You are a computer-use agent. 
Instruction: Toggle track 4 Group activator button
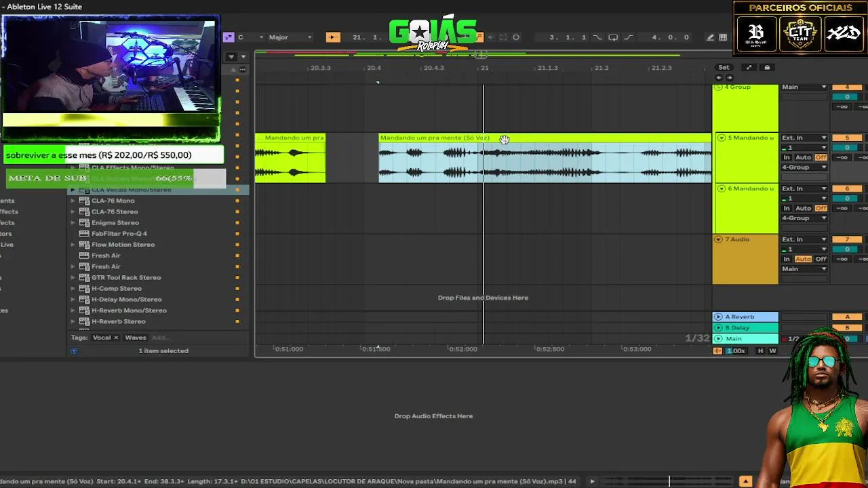click(x=847, y=87)
